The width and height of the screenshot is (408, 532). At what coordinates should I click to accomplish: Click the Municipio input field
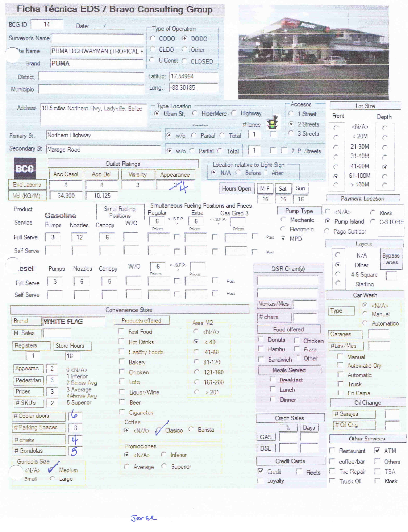pyautogui.click(x=91, y=89)
